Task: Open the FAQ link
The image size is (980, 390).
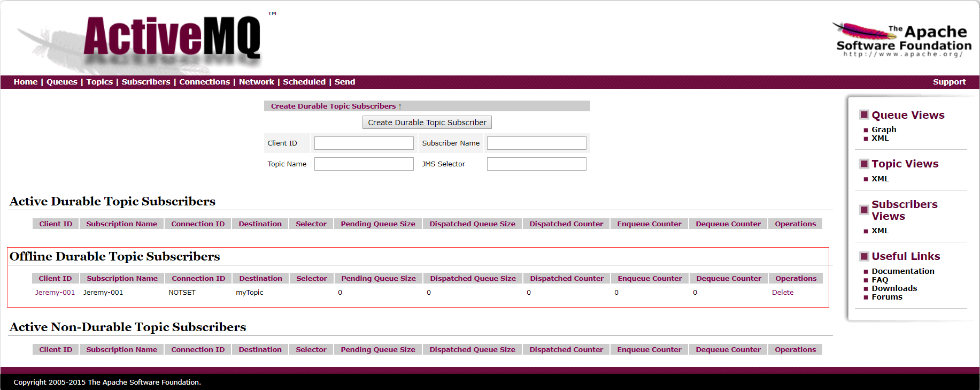Action: (x=880, y=280)
